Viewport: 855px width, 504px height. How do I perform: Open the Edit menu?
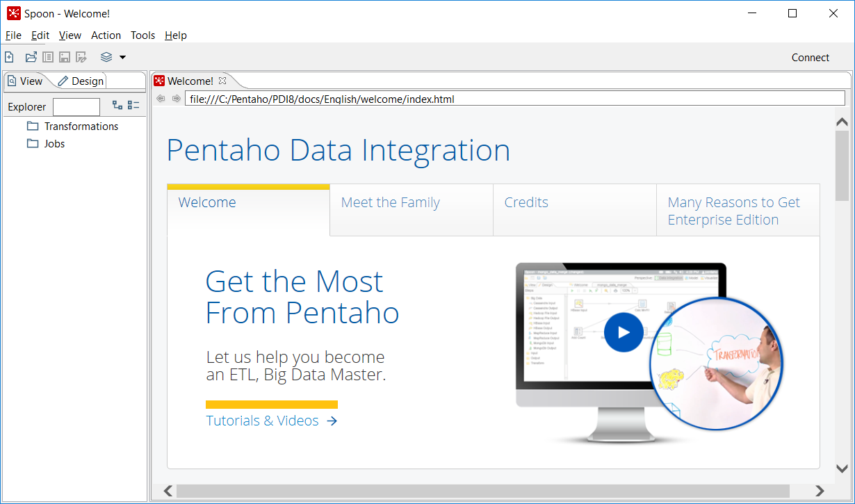click(x=40, y=35)
